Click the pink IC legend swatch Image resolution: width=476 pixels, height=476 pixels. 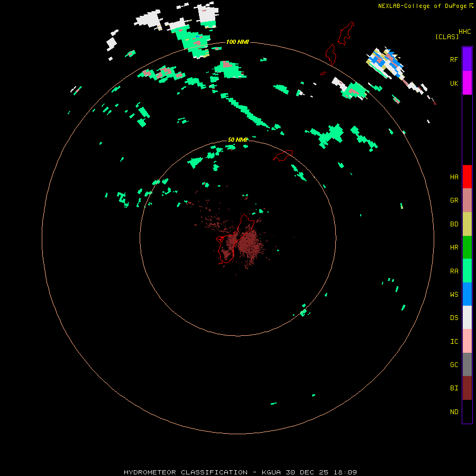[467, 341]
